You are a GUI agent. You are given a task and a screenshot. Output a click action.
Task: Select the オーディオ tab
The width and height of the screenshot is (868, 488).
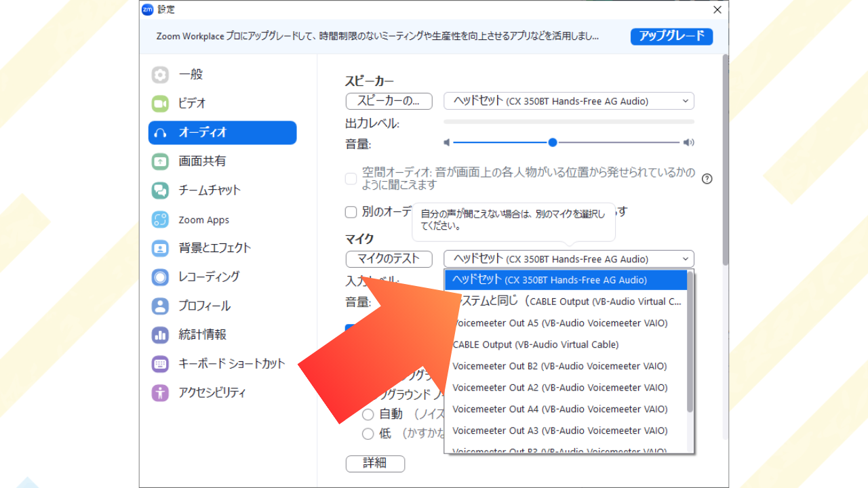pos(222,133)
